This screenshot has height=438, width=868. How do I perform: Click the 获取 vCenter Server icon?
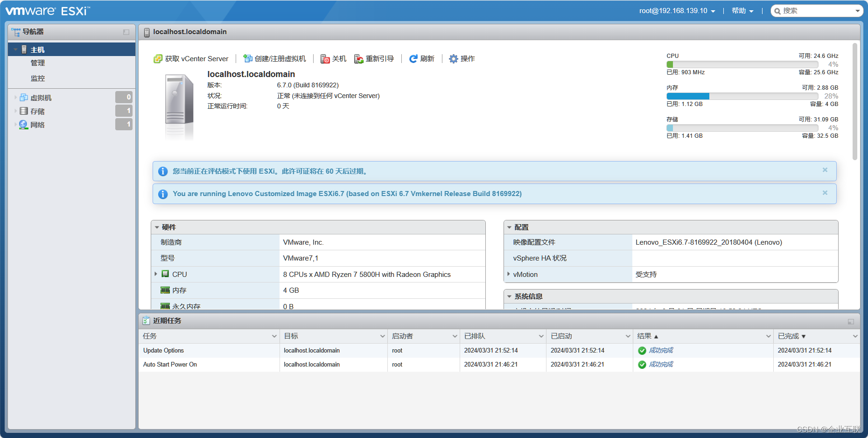coord(157,58)
